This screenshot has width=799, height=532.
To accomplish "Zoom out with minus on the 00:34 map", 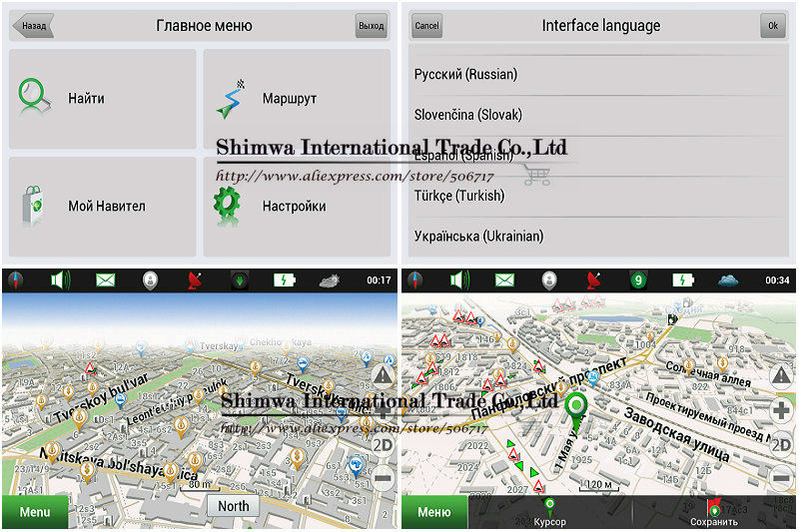I will (x=781, y=478).
